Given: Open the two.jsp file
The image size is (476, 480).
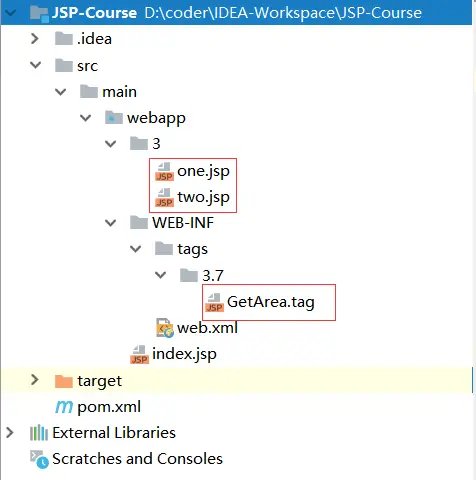Looking at the screenshot, I should [x=203, y=197].
